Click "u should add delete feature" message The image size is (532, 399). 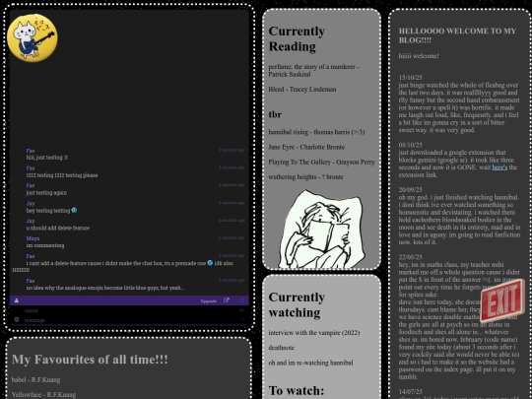click(58, 228)
